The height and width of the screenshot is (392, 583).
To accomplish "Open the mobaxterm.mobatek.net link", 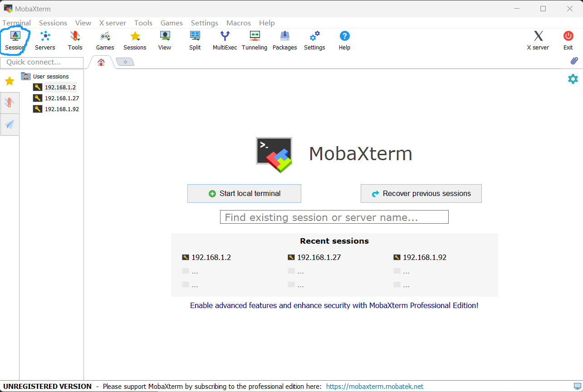I will coord(375,387).
